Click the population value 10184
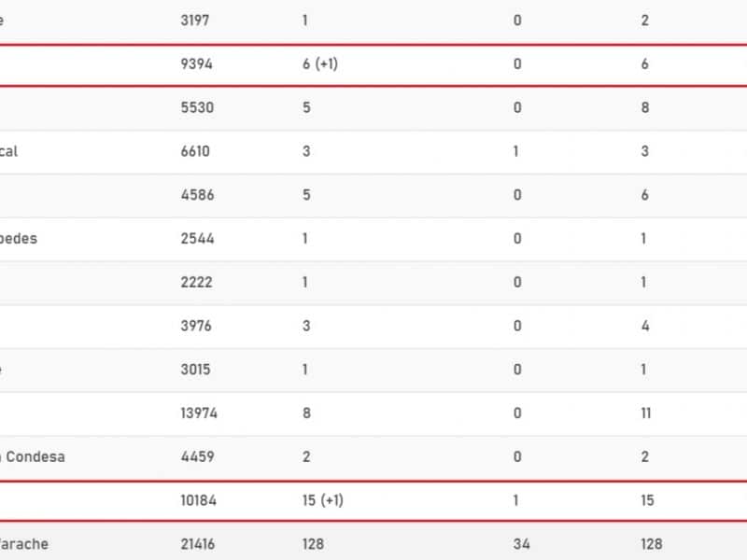The image size is (747, 560). [198, 500]
